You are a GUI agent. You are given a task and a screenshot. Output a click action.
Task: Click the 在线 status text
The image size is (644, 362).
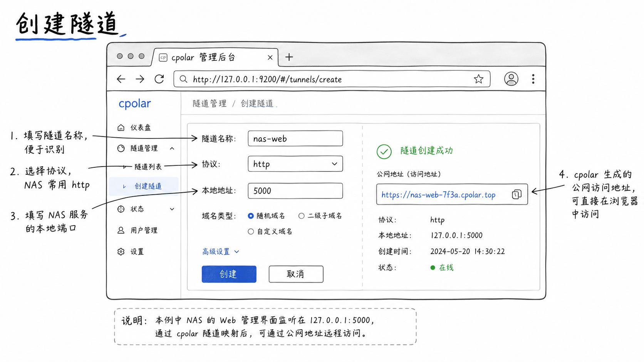pos(446,267)
